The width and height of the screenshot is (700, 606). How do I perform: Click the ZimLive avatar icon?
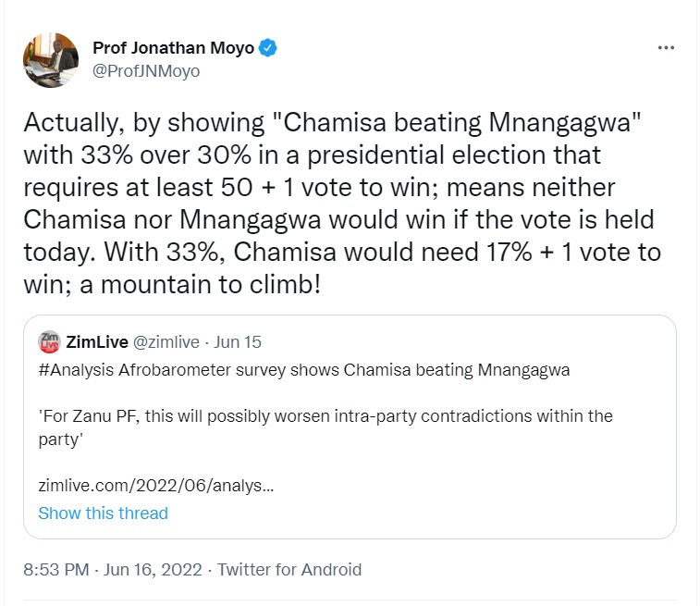[x=50, y=342]
